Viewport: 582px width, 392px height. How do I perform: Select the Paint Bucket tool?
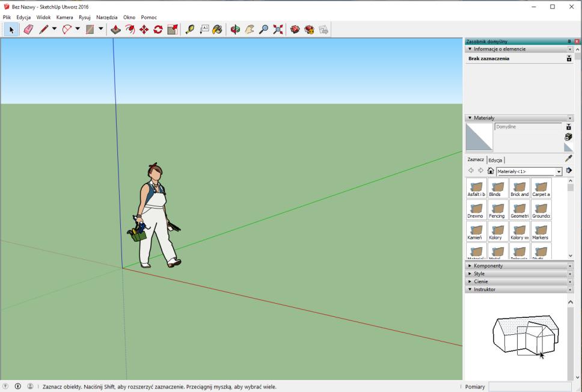pos(218,29)
